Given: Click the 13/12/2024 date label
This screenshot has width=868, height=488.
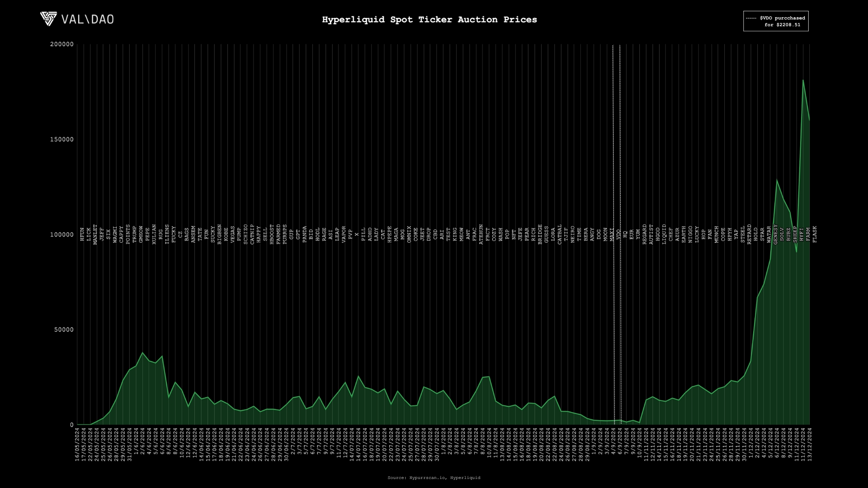Looking at the screenshot, I should point(810,445).
